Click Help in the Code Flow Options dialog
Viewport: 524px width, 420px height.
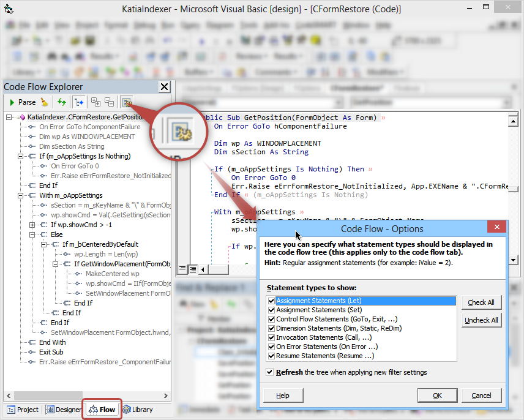click(282, 395)
